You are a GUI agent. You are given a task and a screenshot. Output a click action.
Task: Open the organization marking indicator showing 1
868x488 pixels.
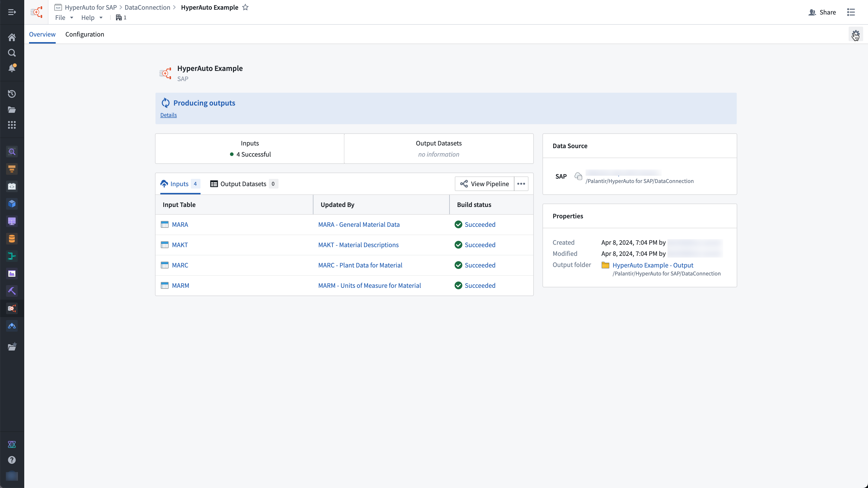pos(121,17)
